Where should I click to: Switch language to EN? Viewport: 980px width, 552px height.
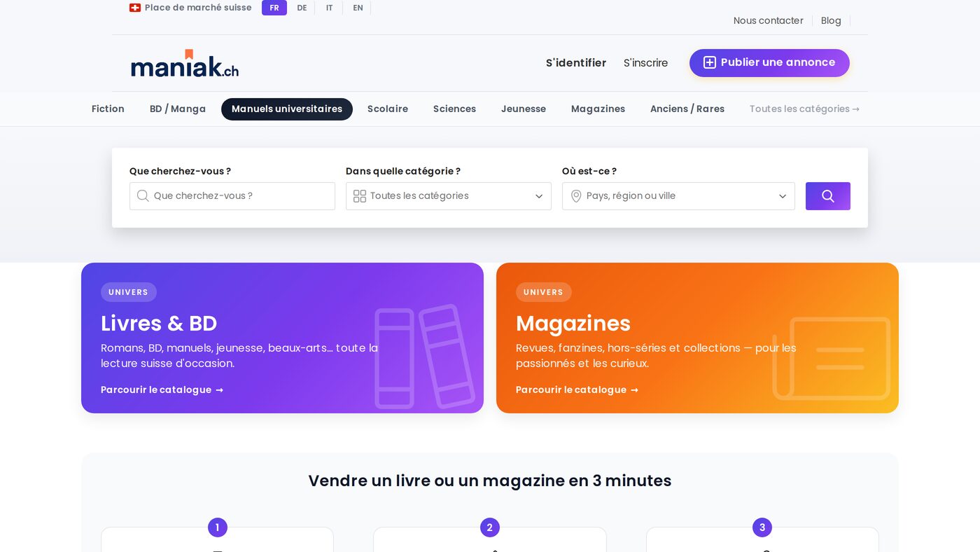pos(358,8)
